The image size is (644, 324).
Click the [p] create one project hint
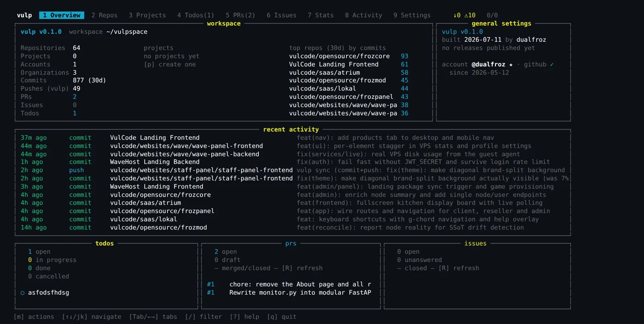(x=170, y=64)
